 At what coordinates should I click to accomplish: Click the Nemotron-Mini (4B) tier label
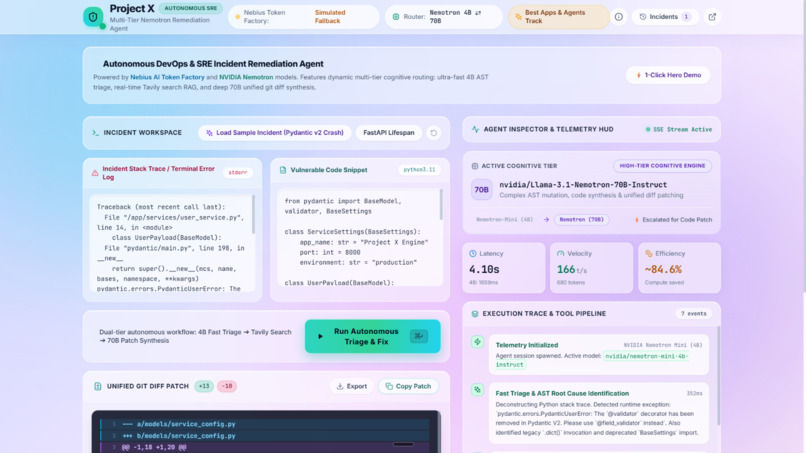click(504, 220)
